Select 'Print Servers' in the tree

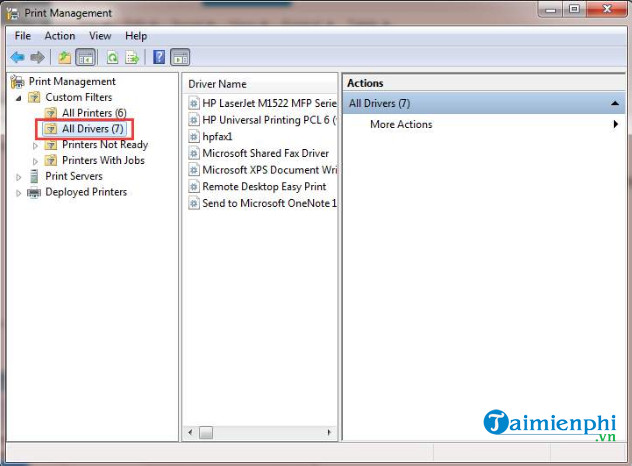pos(74,176)
